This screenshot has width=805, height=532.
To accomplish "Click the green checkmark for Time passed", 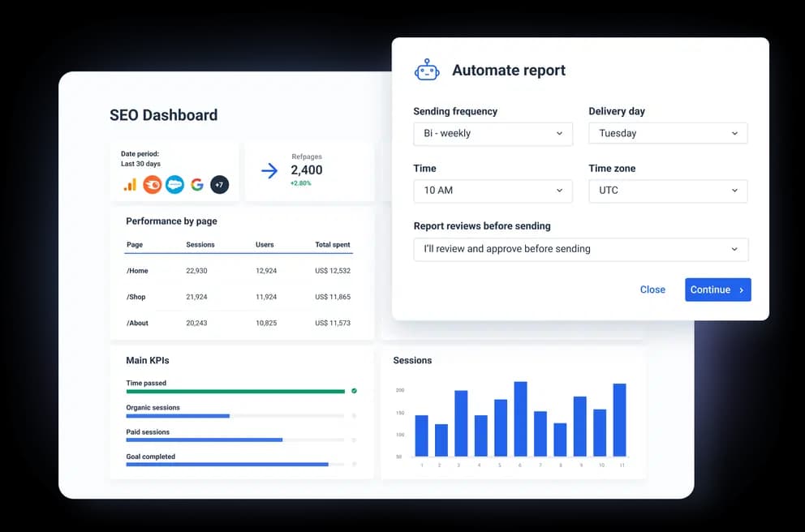I will pos(354,391).
